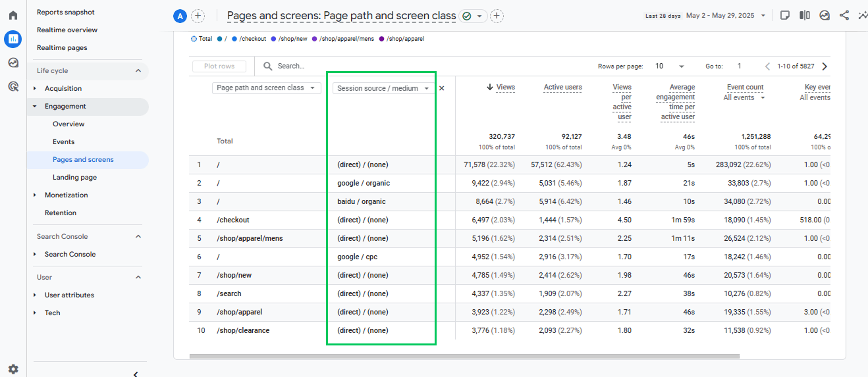This screenshot has width=868, height=377.
Task: Expand the Search Console submenu item
Action: (35, 254)
